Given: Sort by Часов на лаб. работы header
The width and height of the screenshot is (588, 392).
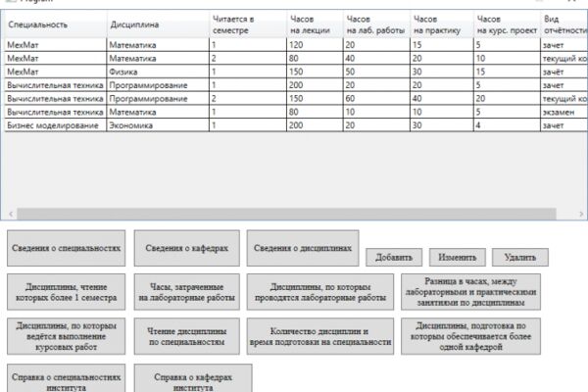Looking at the screenshot, I should [x=376, y=24].
